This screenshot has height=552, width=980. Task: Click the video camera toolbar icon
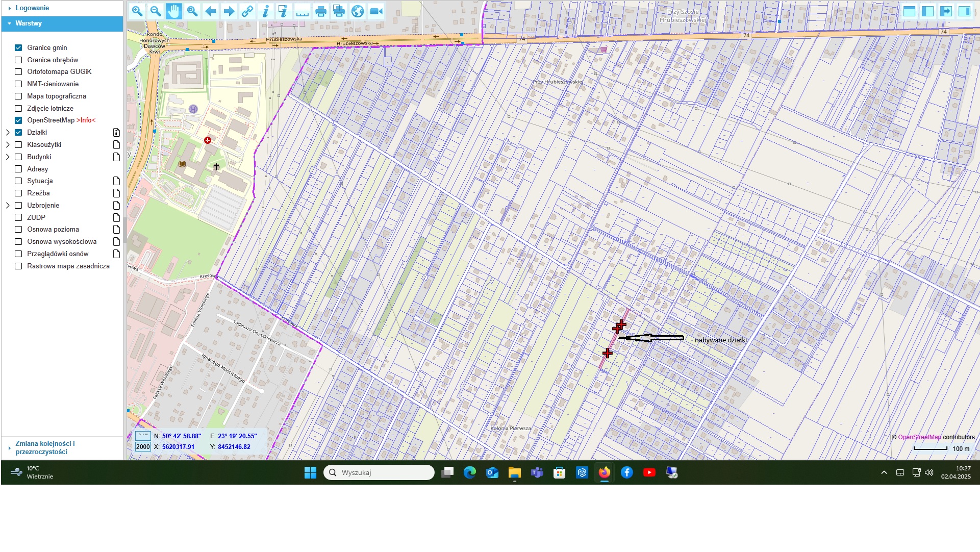tap(376, 11)
